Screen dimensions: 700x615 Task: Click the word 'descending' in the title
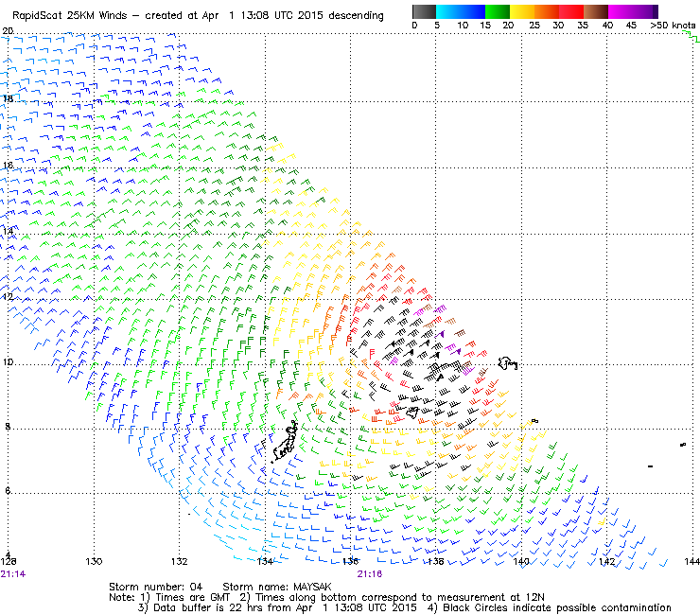click(x=356, y=16)
